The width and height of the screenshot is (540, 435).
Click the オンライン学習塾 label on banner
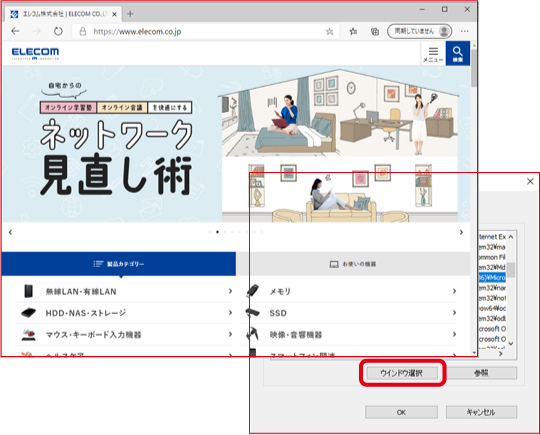point(69,107)
